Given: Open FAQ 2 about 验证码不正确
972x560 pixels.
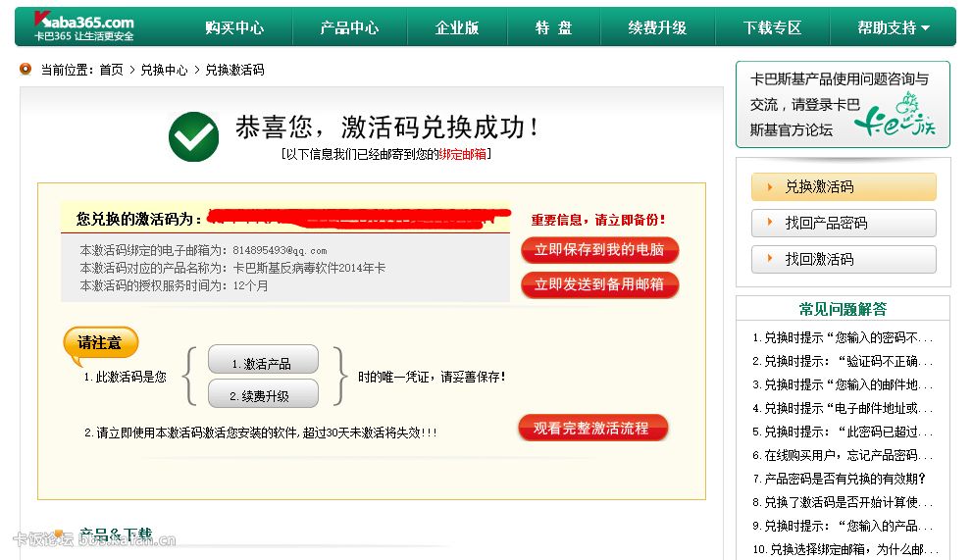Looking at the screenshot, I should coord(843,362).
